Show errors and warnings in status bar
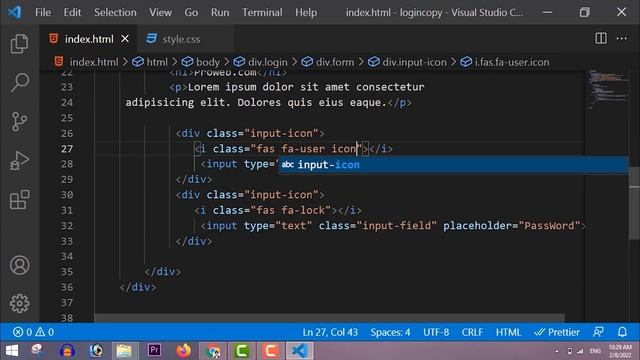This screenshot has width=640, height=360. [33, 332]
